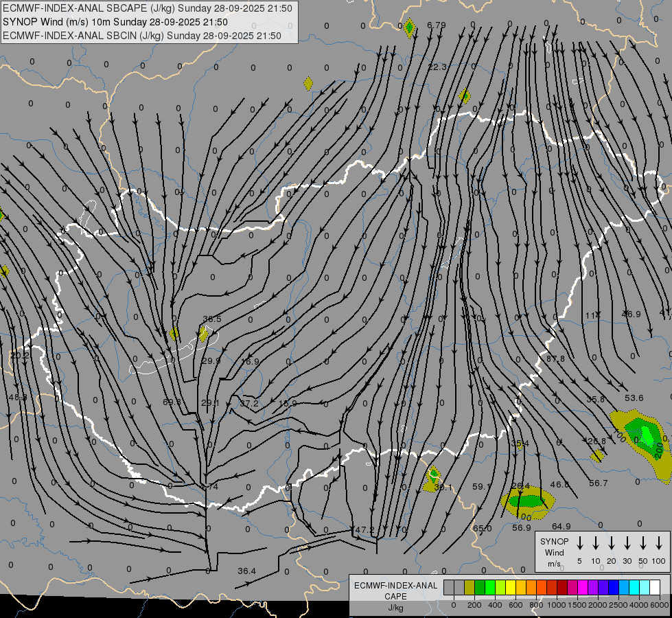Click the wind arrow above 20 m/s
Screen dimensions: 672x618
click(611, 543)
